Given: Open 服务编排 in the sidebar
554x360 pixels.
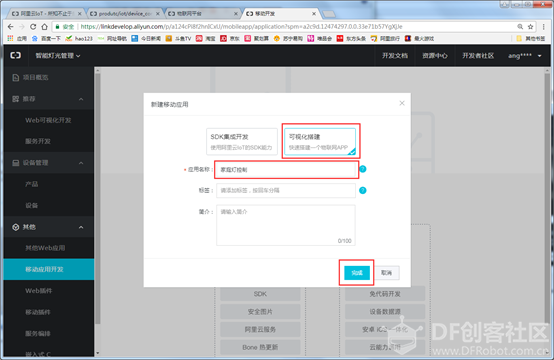Looking at the screenshot, I should click(x=49, y=334).
